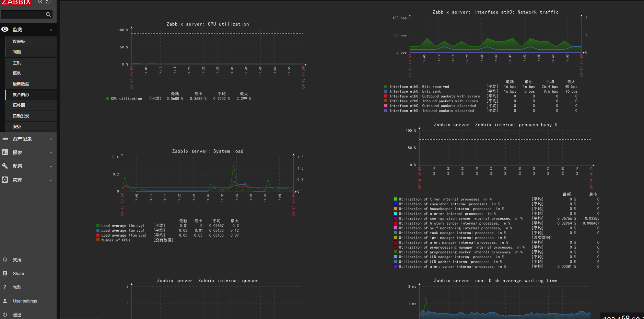Click the timer internal processes legend swatch

coord(395,199)
